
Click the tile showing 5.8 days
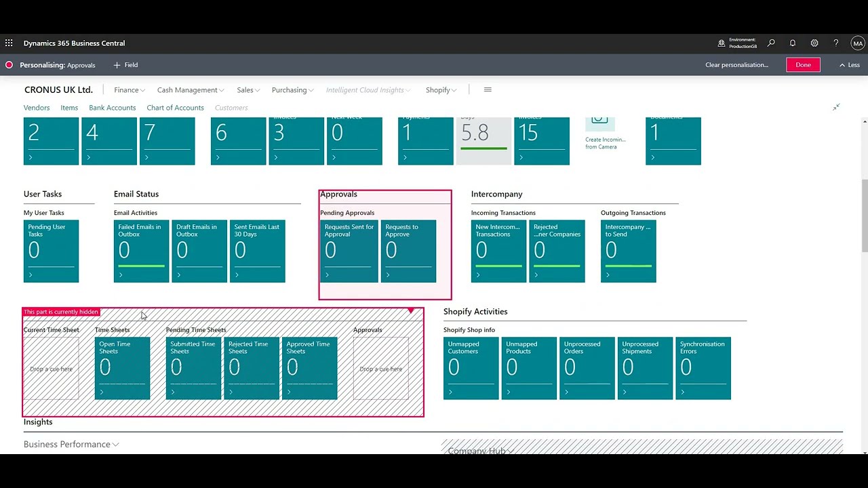[x=484, y=141]
